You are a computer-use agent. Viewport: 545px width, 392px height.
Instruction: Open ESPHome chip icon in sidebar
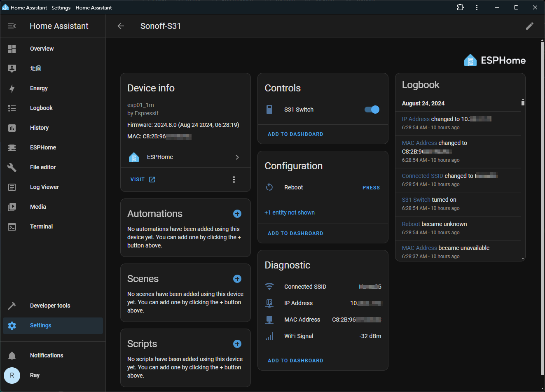coord(12,147)
